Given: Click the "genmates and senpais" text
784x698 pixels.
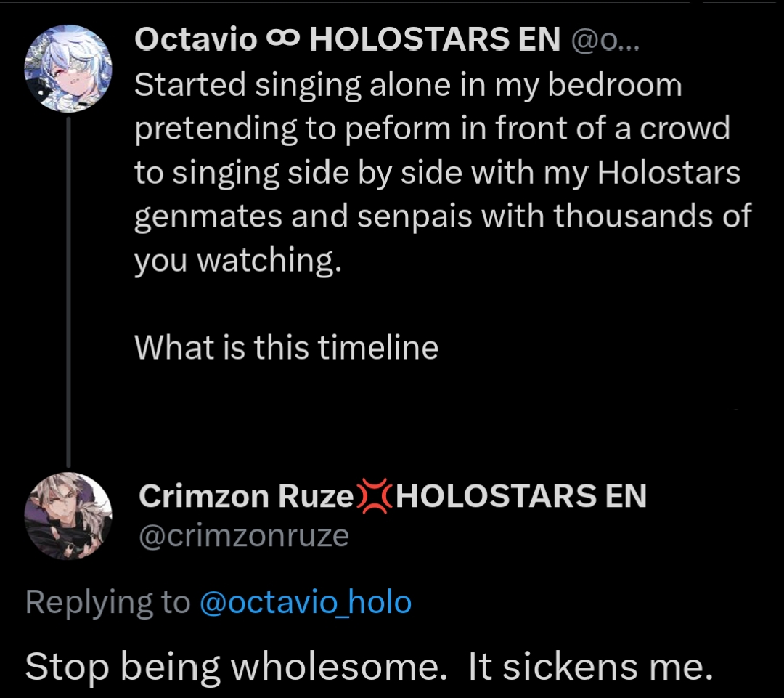Looking at the screenshot, I should (x=303, y=216).
